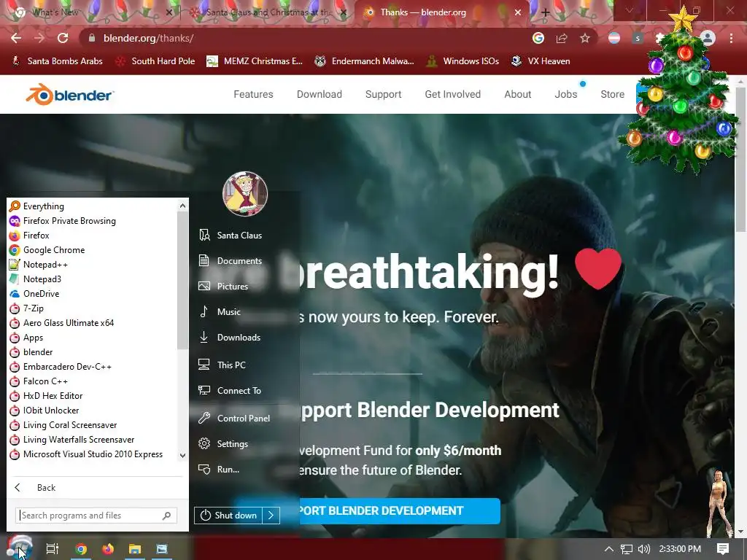The width and height of the screenshot is (747, 560).
Task: Click the user avatar picture
Action: (245, 194)
